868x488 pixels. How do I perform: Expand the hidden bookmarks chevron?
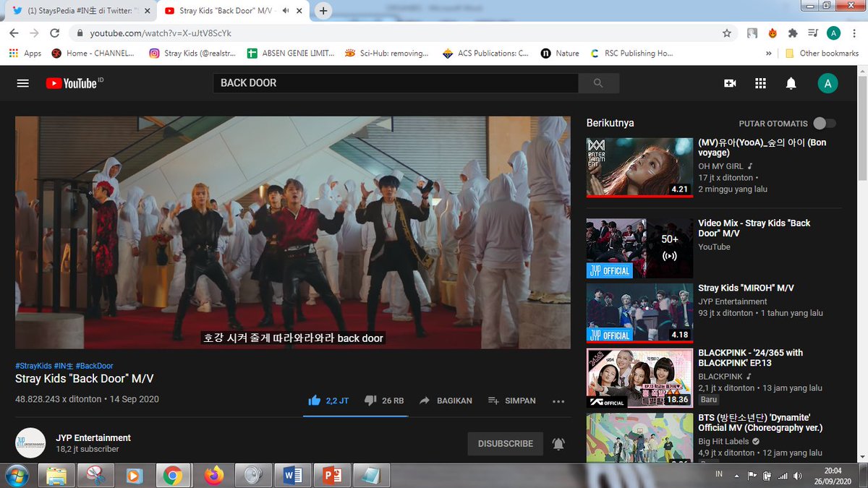point(769,53)
